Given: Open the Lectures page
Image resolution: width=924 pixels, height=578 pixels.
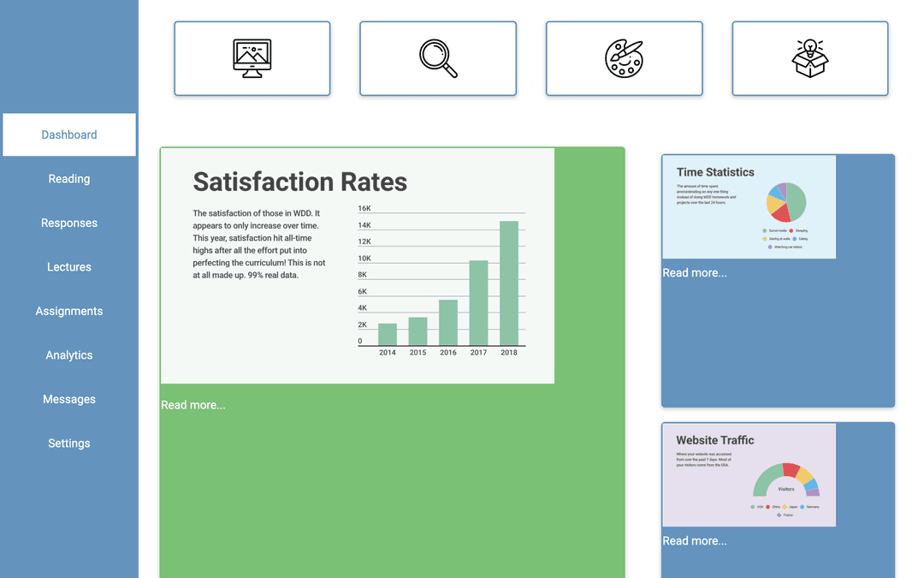Looking at the screenshot, I should (x=69, y=267).
